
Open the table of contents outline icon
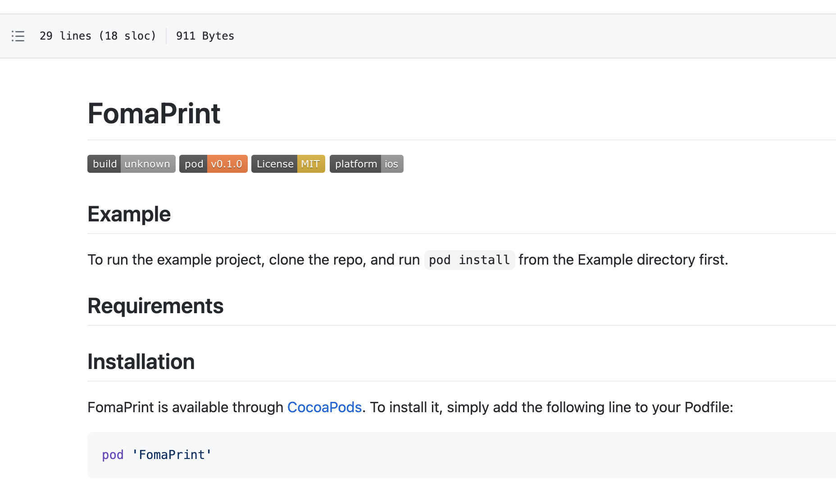click(18, 36)
